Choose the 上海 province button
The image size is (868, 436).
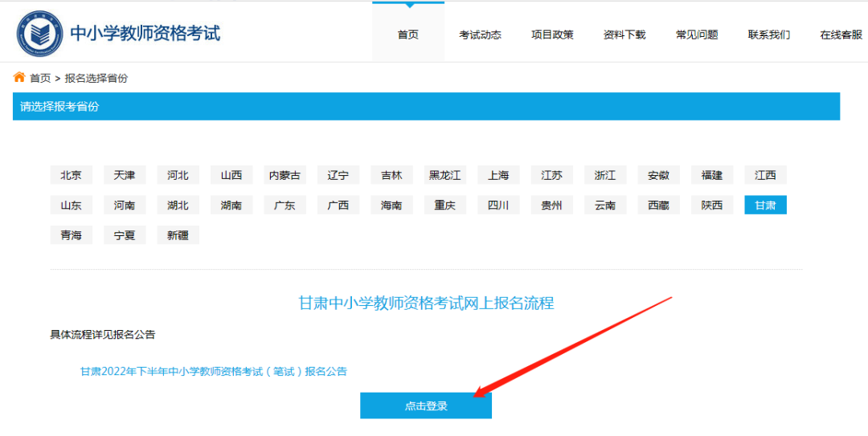[x=498, y=175]
